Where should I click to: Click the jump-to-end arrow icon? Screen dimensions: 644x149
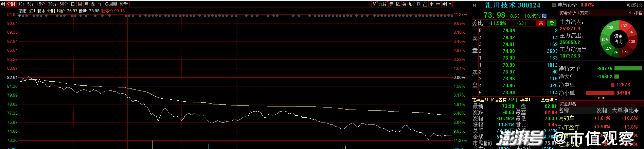point(444,4)
